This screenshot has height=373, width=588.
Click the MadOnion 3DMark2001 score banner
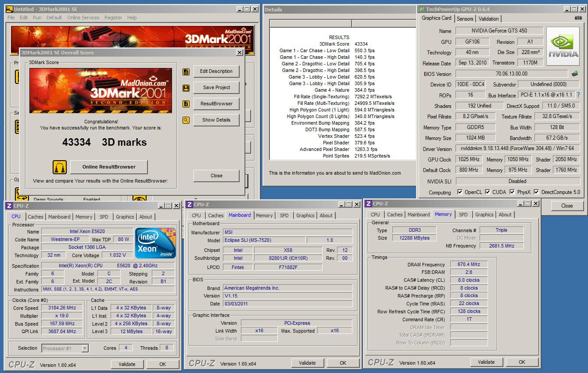101,91
